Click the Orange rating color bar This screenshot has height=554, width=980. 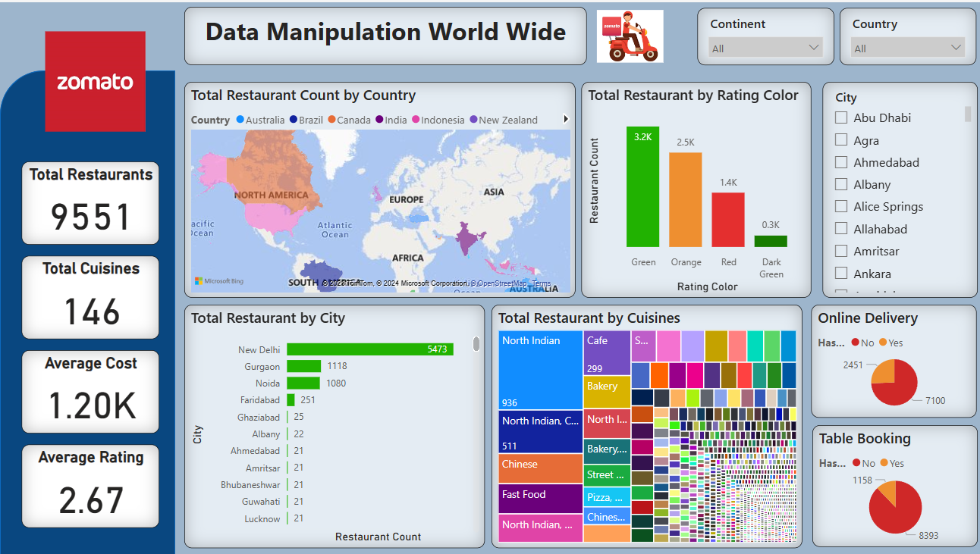686,199
